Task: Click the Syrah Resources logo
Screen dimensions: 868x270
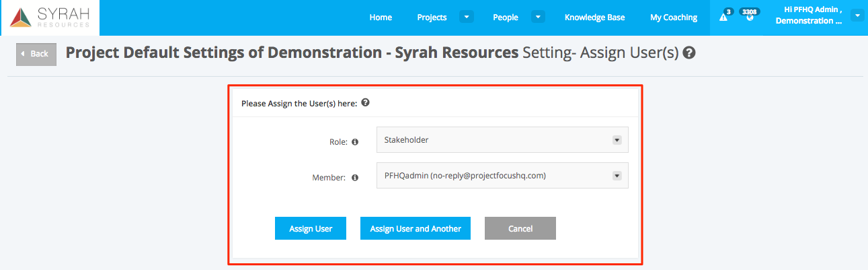Action: (50, 18)
